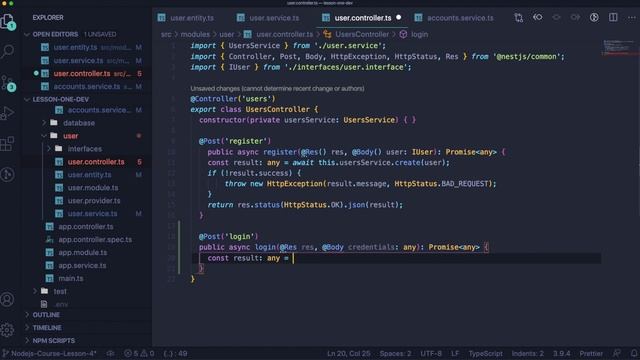Open the Extensions view

click(x=8, y=144)
